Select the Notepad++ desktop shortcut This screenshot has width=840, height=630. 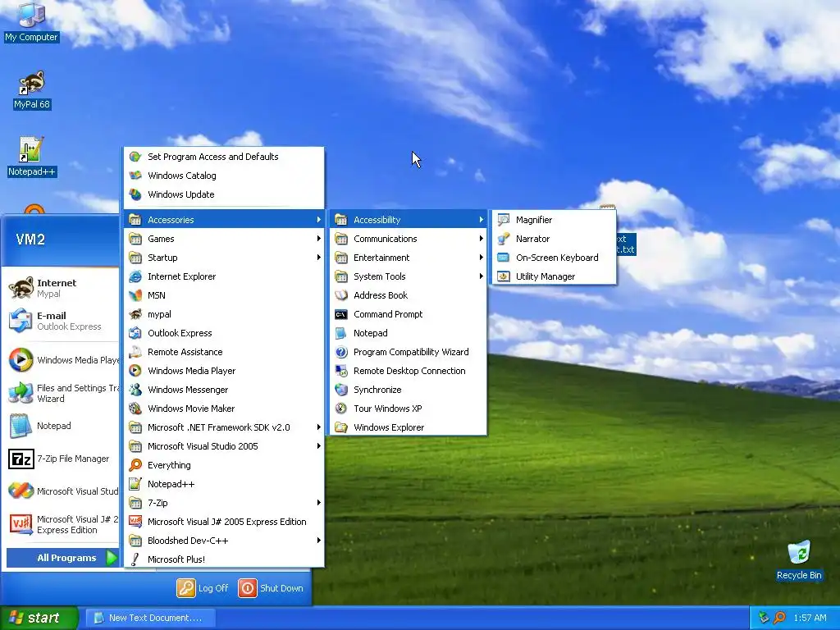[x=32, y=157]
